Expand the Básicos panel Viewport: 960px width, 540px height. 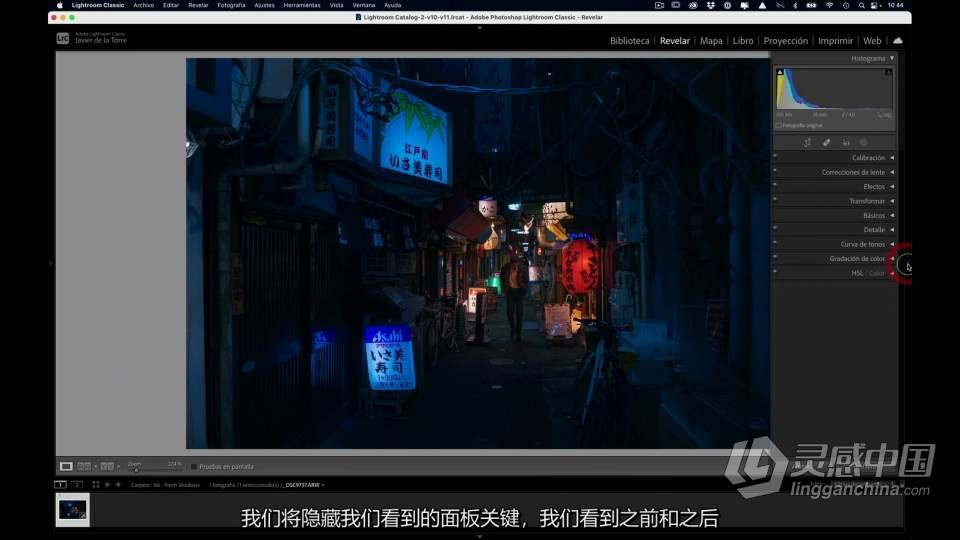click(x=892, y=216)
